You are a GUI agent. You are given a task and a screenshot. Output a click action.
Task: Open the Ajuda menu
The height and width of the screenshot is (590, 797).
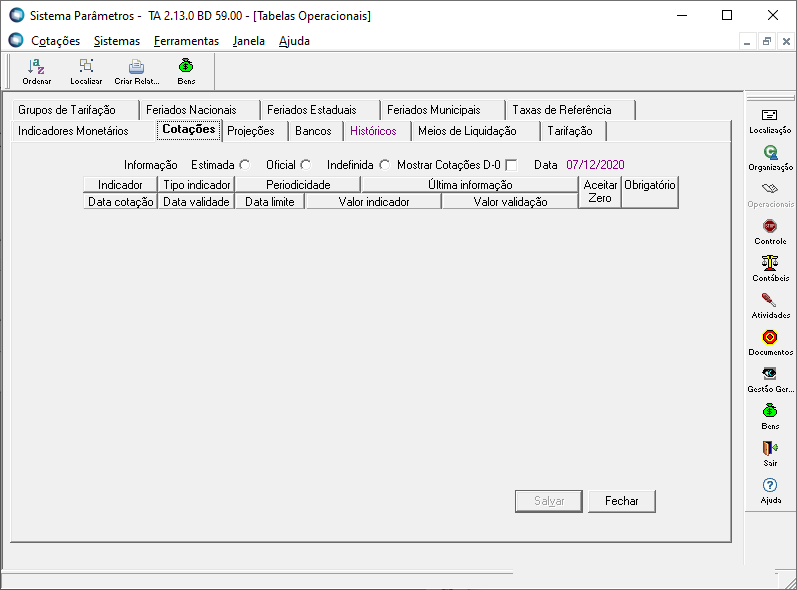coord(294,41)
